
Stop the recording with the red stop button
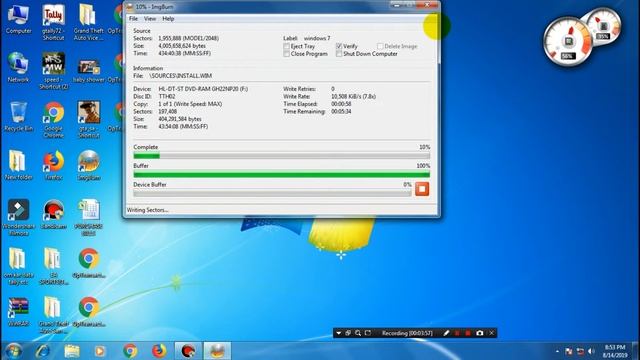(468, 333)
